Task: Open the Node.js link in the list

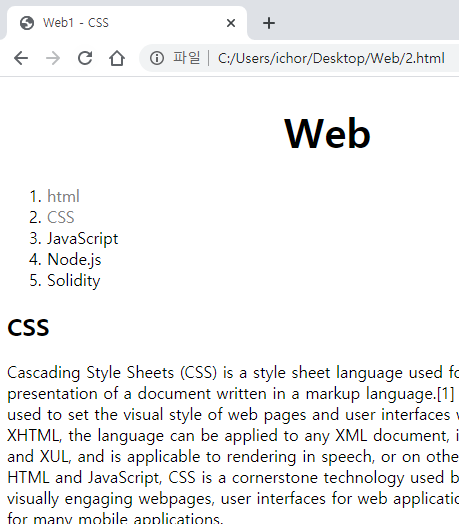Action: [x=74, y=260]
